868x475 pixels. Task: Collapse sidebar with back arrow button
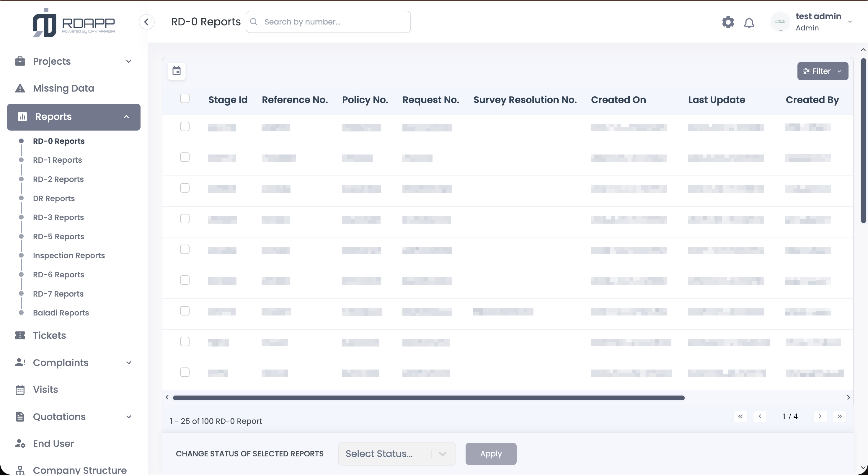coord(146,22)
